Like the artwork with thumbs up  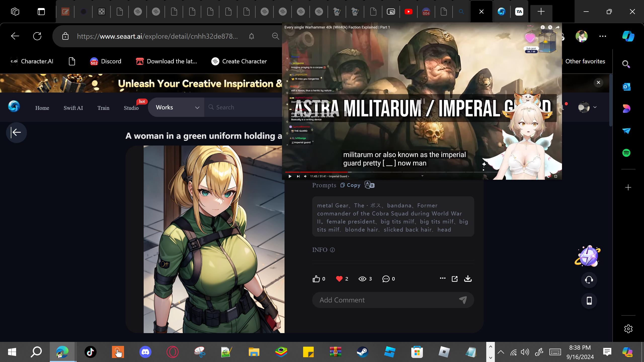click(x=316, y=279)
